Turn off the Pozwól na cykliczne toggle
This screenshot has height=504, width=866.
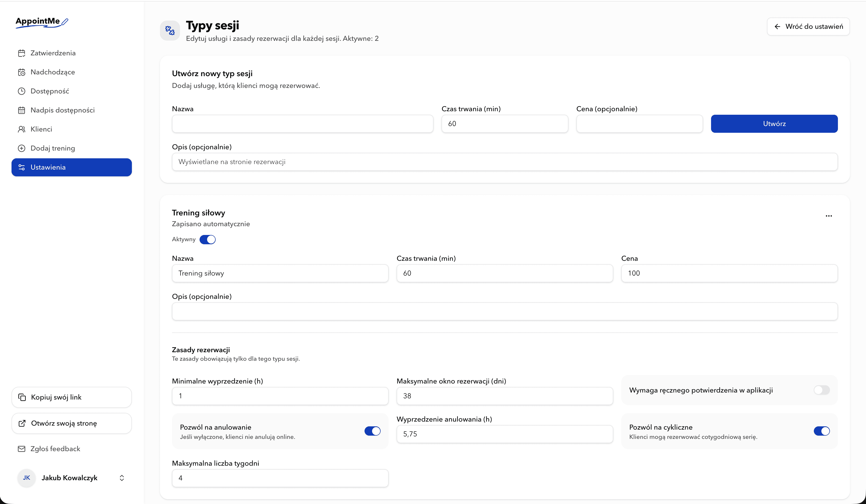pos(821,431)
